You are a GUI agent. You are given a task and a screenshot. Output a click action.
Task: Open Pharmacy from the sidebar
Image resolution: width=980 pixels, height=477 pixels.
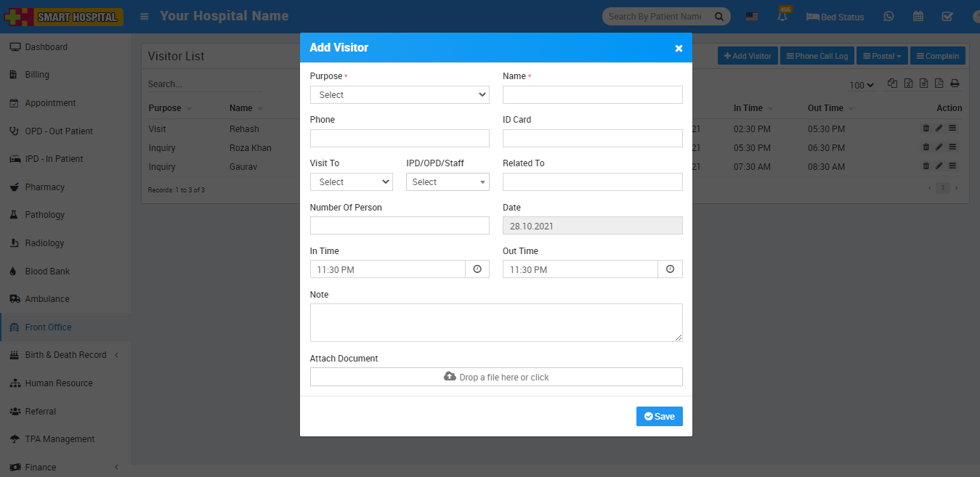click(x=44, y=187)
